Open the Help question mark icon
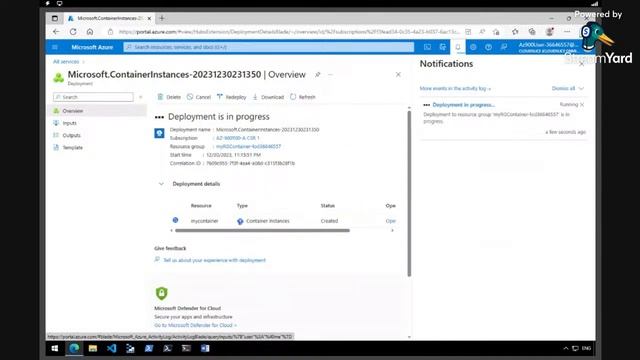 (489, 47)
